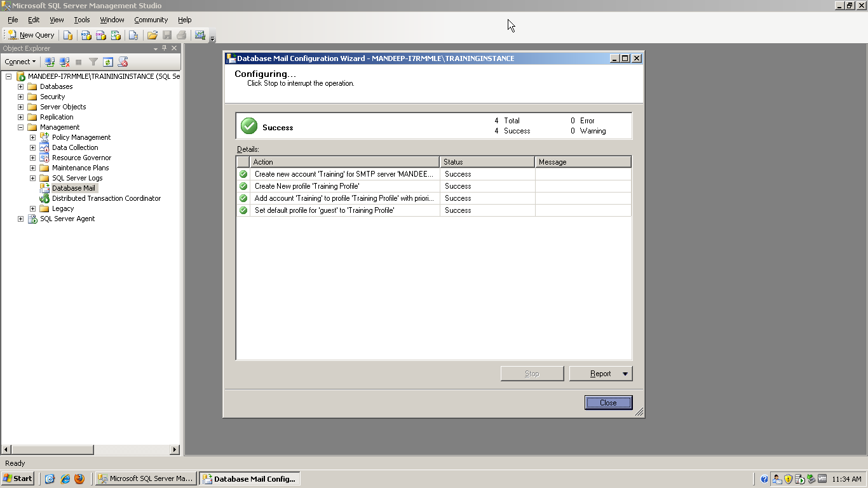Click the SQL Server service tray icon
This screenshot has width=868, height=488.
click(x=800, y=479)
